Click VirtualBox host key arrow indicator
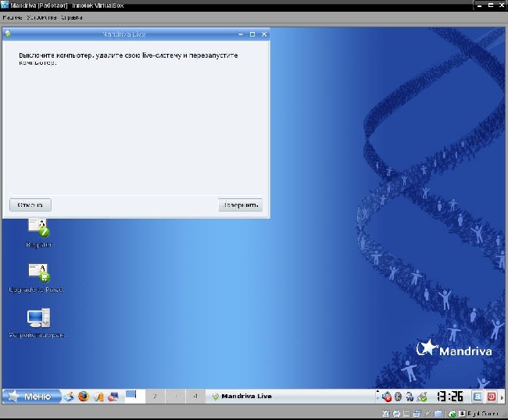The height and width of the screenshot is (420, 508). 463,413
